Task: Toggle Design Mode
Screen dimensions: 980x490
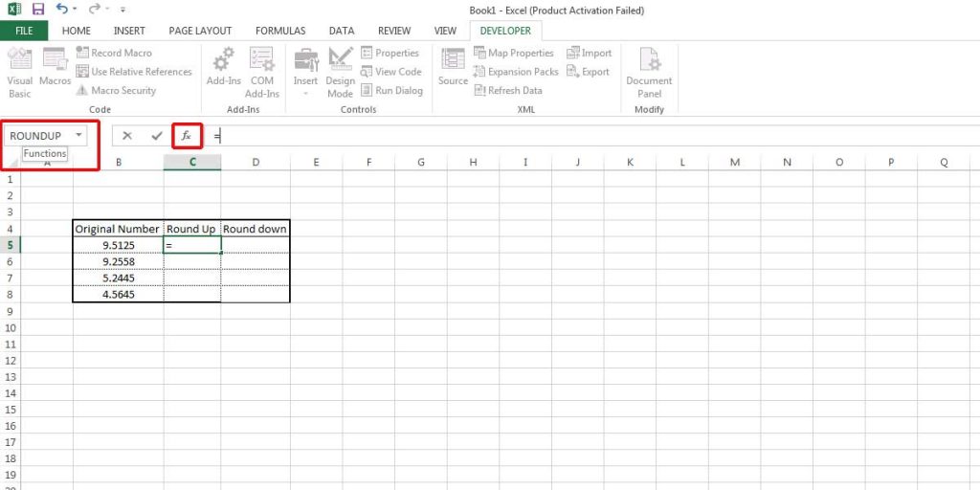Action: pos(340,73)
